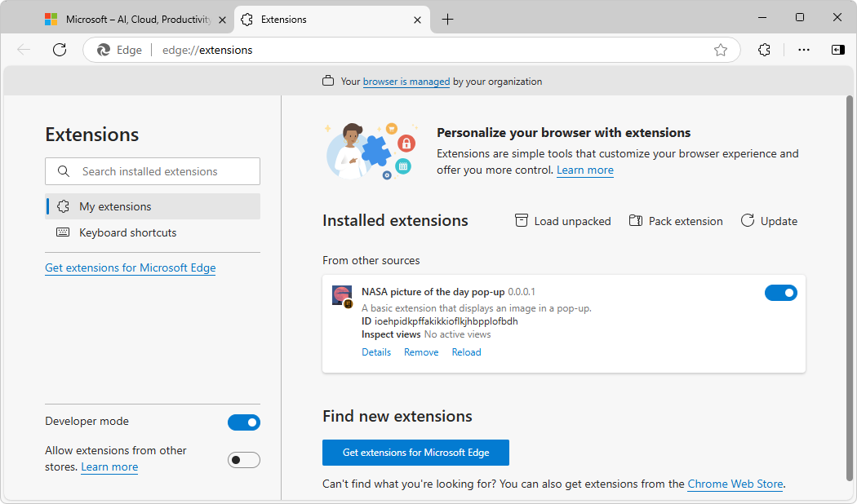This screenshot has width=857, height=504.
Task: Refresh the page using reload icon
Action: 60,50
